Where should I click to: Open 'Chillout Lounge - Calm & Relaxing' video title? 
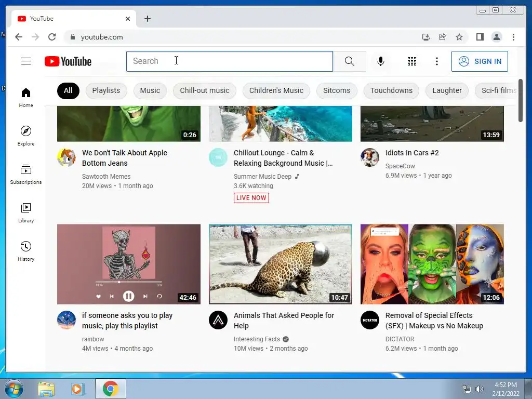(283, 158)
